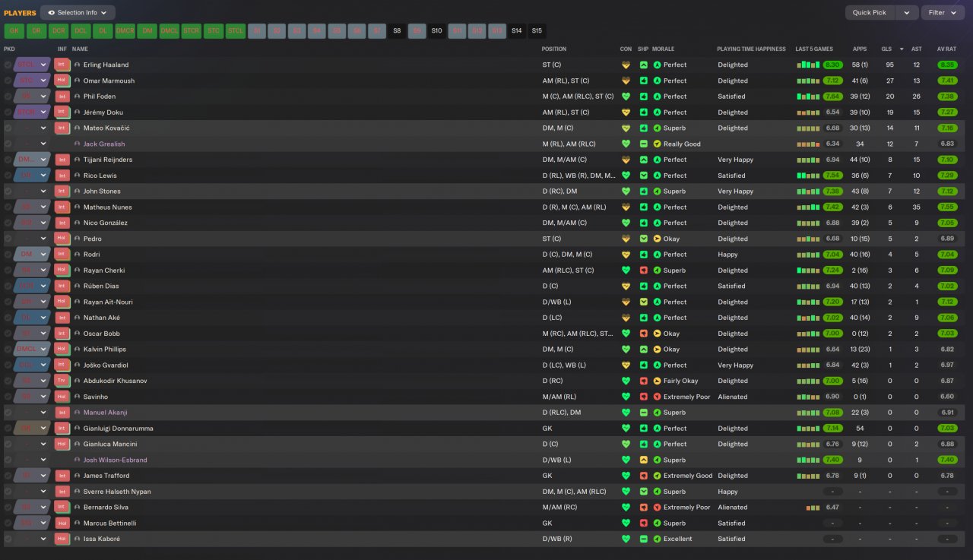Open Tijjani Reijnders's picked position dropdown
The image size is (973, 560).
(32, 160)
